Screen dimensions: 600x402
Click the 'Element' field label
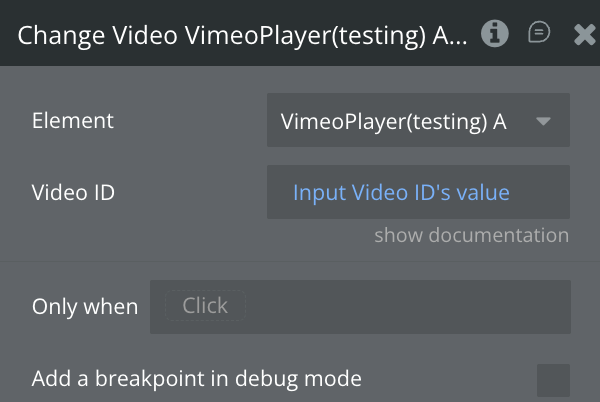[x=73, y=121]
